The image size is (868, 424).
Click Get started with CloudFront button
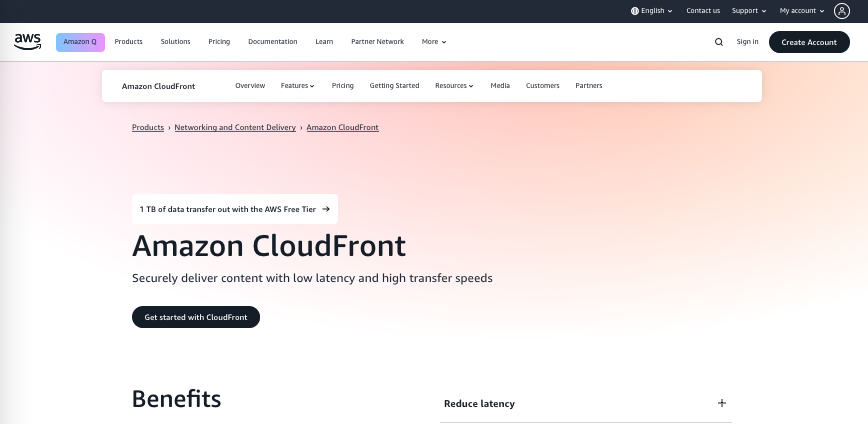pyautogui.click(x=196, y=317)
